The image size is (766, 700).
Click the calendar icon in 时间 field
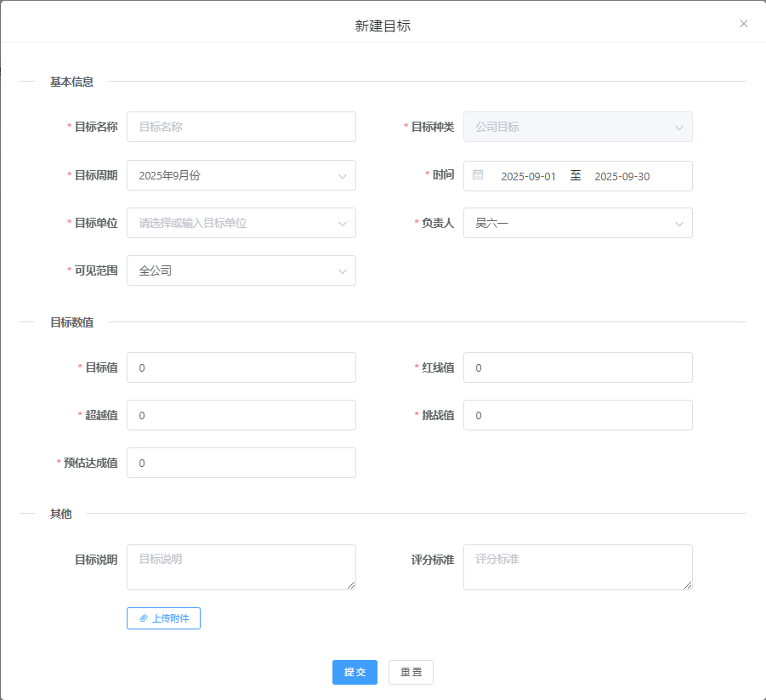(478, 175)
